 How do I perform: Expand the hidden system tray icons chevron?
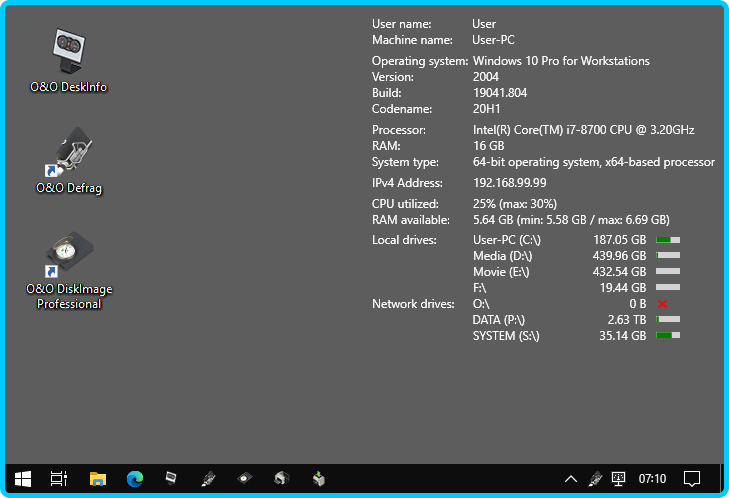click(x=571, y=479)
